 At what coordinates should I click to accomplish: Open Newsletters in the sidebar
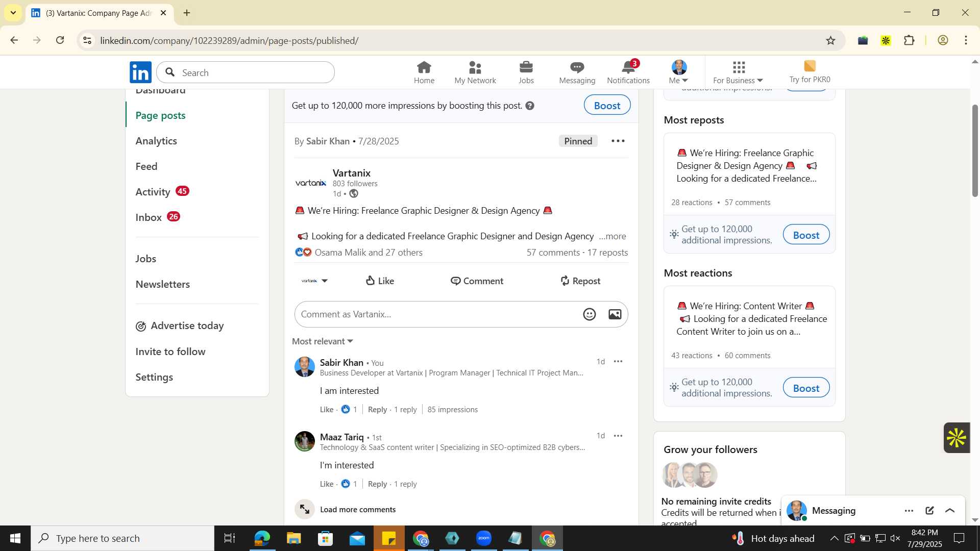tap(162, 284)
